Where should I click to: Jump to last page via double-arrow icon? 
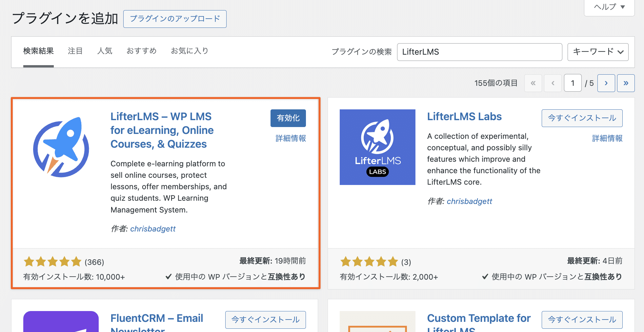click(626, 83)
